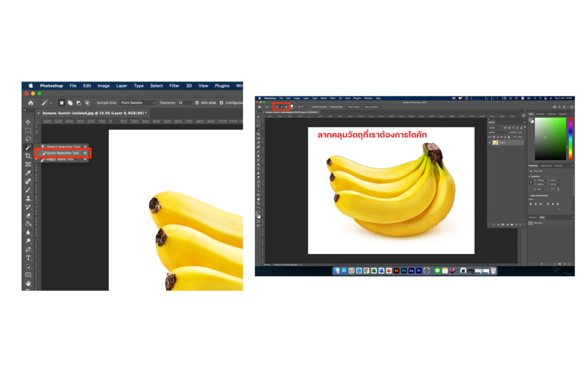Pick the Eyedropper tool in left window

point(28,173)
